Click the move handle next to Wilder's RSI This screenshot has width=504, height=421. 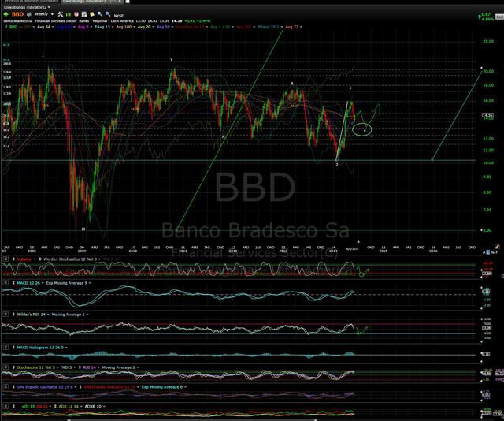(x=13, y=315)
